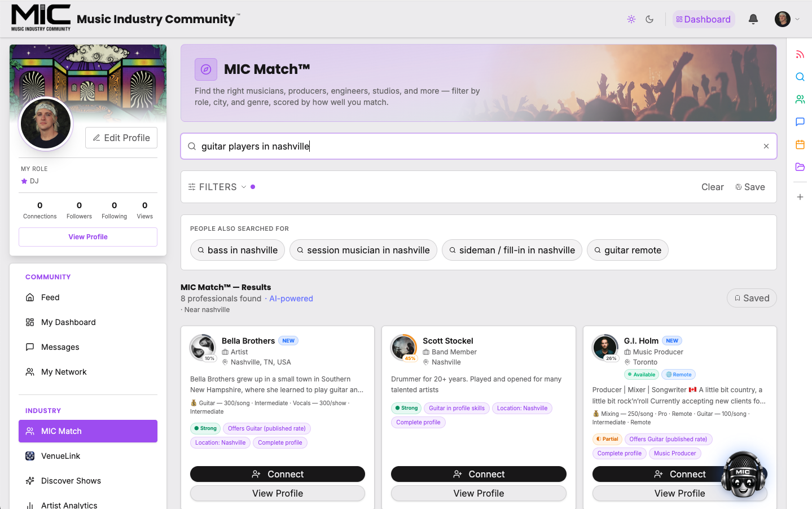Save the current search
This screenshot has width=812, height=509.
[750, 187]
